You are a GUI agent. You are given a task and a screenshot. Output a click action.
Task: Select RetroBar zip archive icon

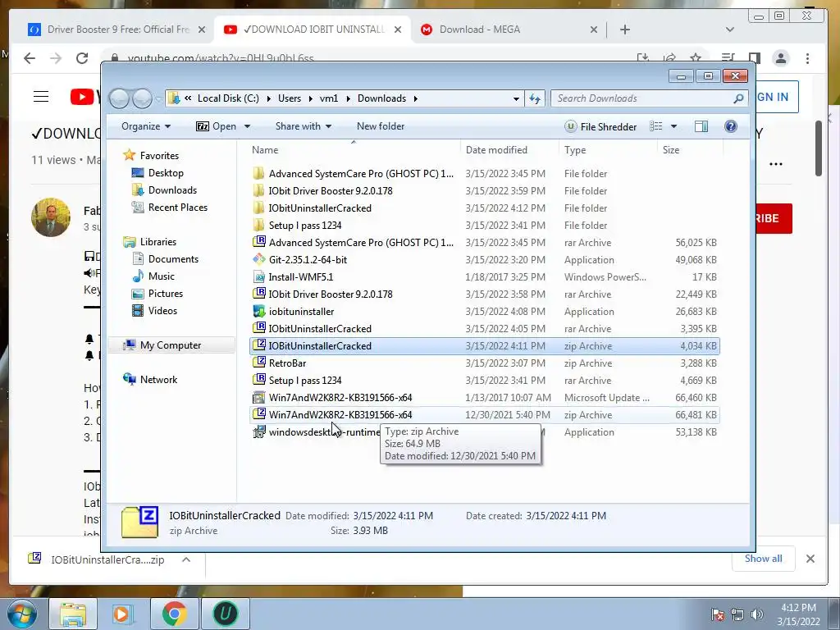pyautogui.click(x=259, y=363)
